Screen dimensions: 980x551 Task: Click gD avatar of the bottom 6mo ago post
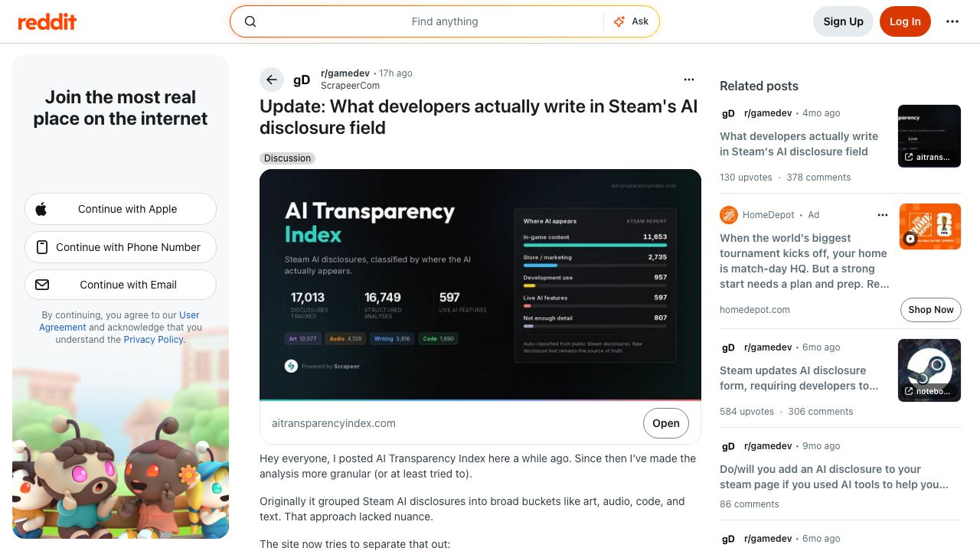[x=728, y=539]
